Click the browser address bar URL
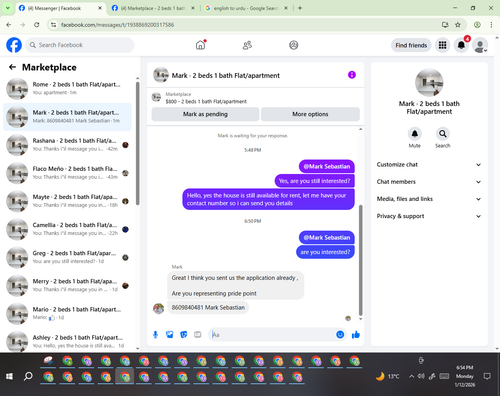The width and height of the screenshot is (500, 396). coord(117,25)
